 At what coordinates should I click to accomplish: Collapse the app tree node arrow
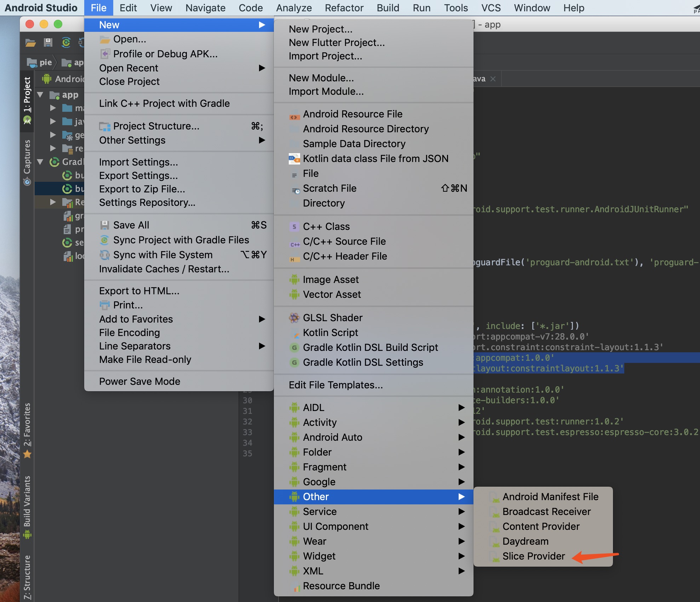pos(40,95)
